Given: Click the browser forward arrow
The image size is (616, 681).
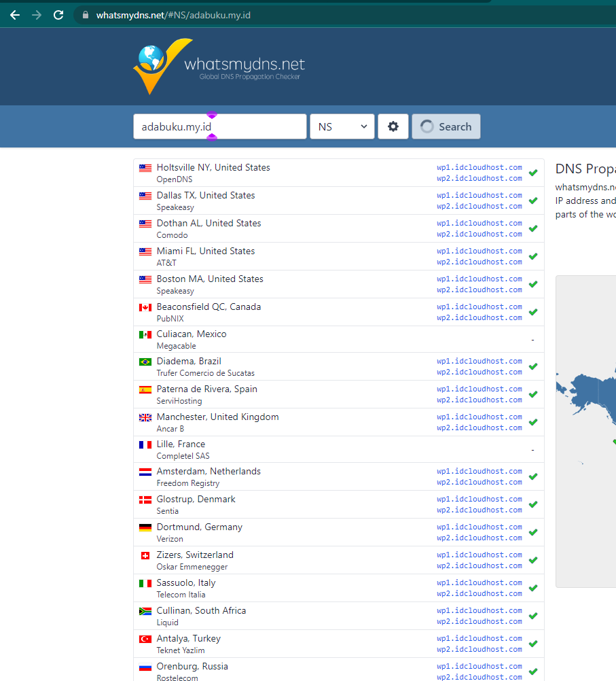Looking at the screenshot, I should (37, 15).
